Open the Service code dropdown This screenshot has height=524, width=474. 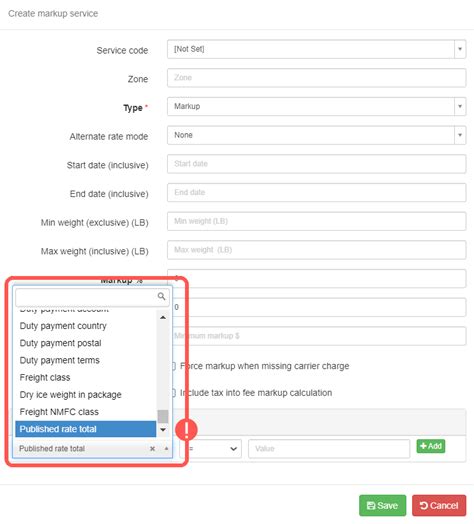click(316, 49)
